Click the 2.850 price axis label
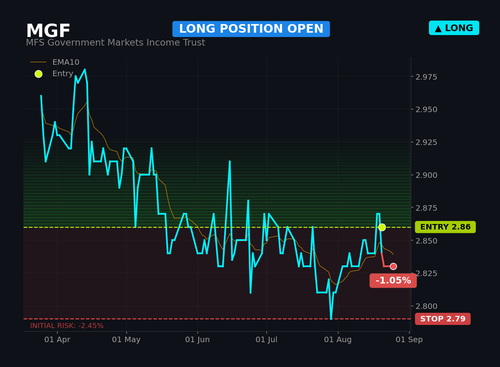The image size is (500, 367). 426,241
